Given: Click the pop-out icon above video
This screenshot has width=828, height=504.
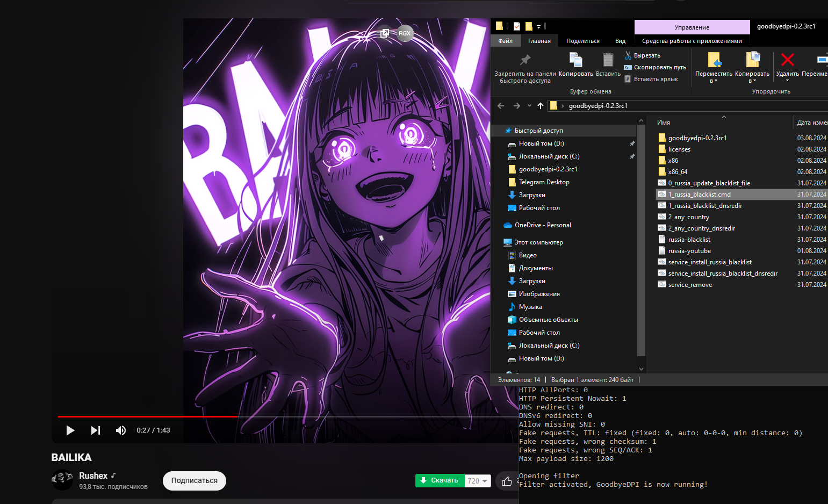Looking at the screenshot, I should click(385, 33).
